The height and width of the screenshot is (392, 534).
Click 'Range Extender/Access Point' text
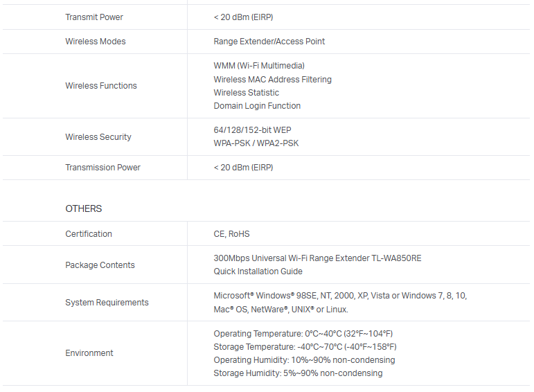(x=269, y=42)
